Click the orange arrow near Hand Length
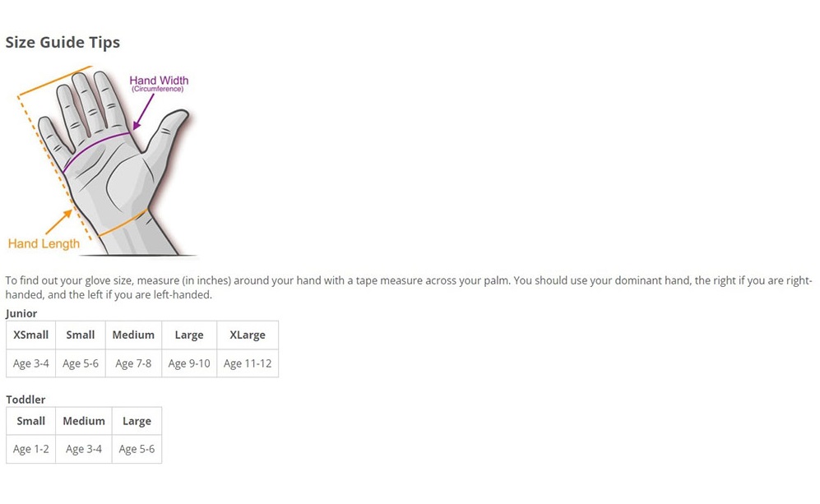This screenshot has height=504, width=820. point(58,222)
